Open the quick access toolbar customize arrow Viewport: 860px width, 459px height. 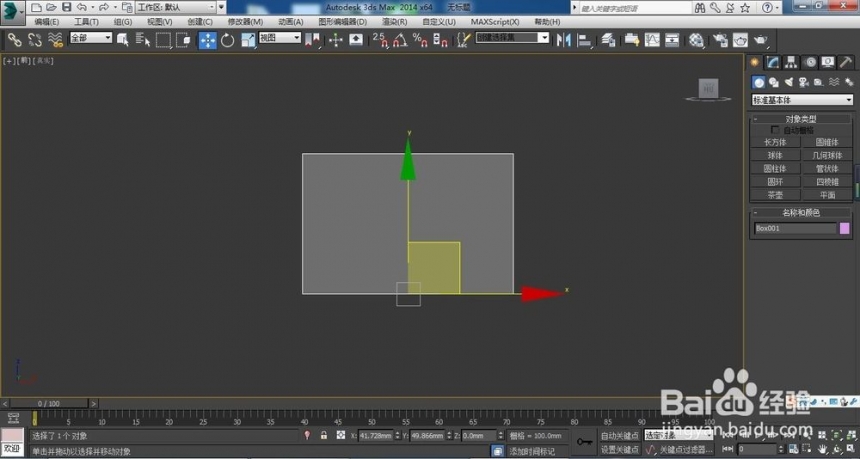point(222,8)
